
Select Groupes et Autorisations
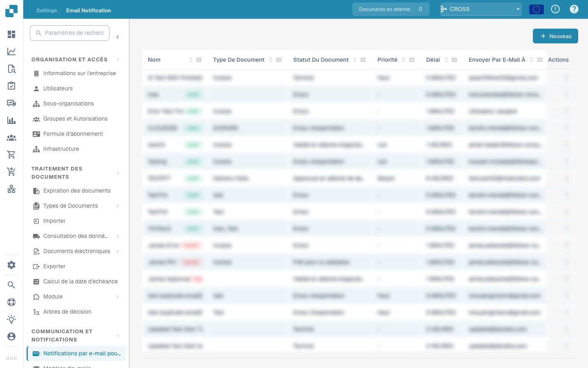point(76,119)
